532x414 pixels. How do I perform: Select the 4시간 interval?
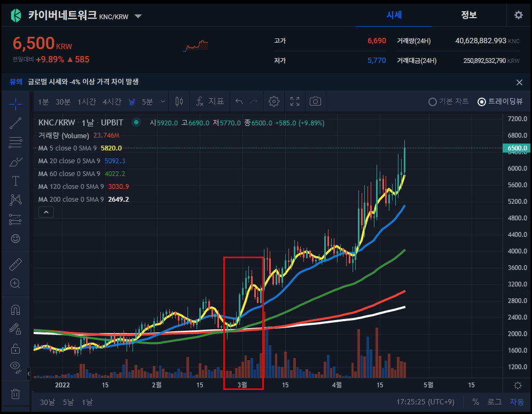(x=112, y=102)
